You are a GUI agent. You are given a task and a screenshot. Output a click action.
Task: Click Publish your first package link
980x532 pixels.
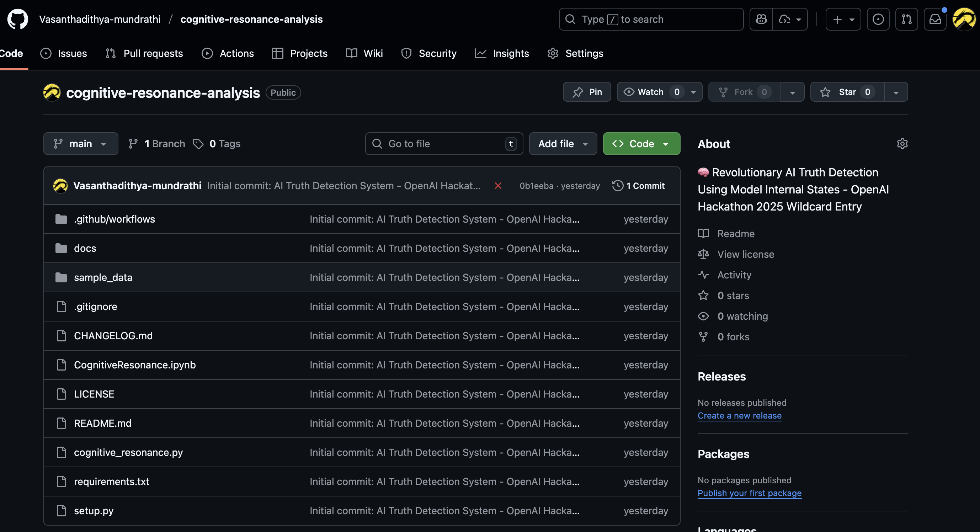[749, 493]
